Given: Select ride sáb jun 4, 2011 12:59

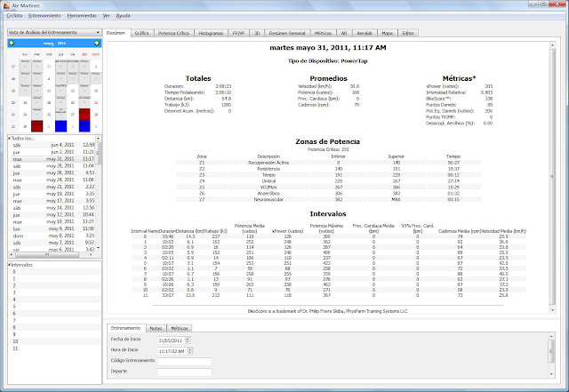Looking at the screenshot, I should (x=53, y=145).
